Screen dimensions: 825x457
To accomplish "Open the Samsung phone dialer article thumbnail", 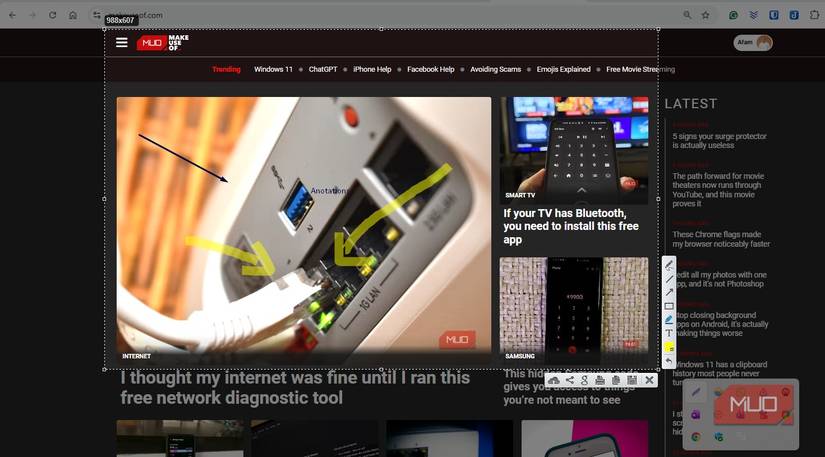I will (574, 310).
